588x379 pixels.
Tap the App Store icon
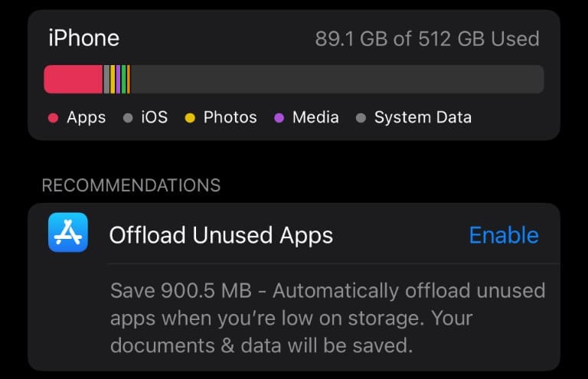[68, 233]
